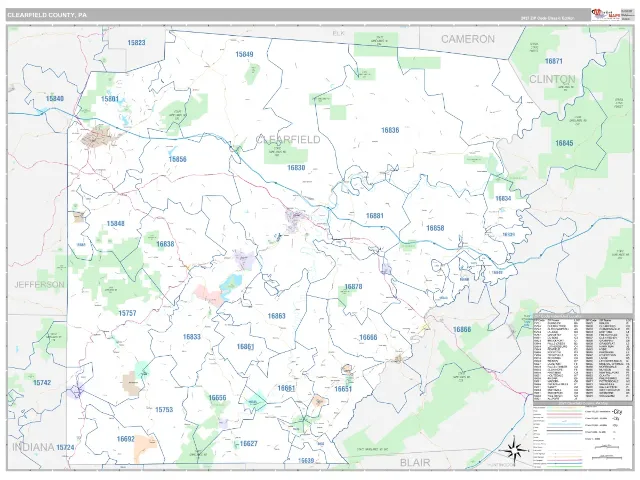
Task: Click the ELK county name
Action: click(x=338, y=33)
